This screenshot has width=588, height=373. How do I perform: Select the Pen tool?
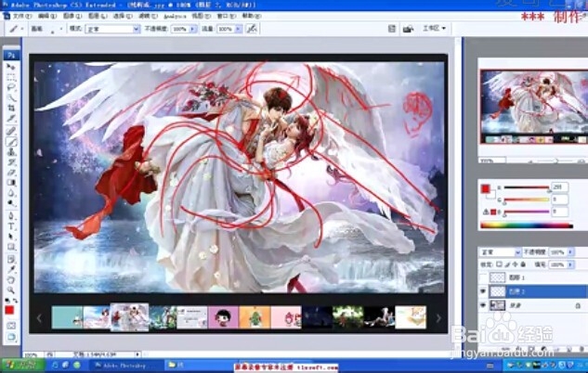[x=11, y=216]
